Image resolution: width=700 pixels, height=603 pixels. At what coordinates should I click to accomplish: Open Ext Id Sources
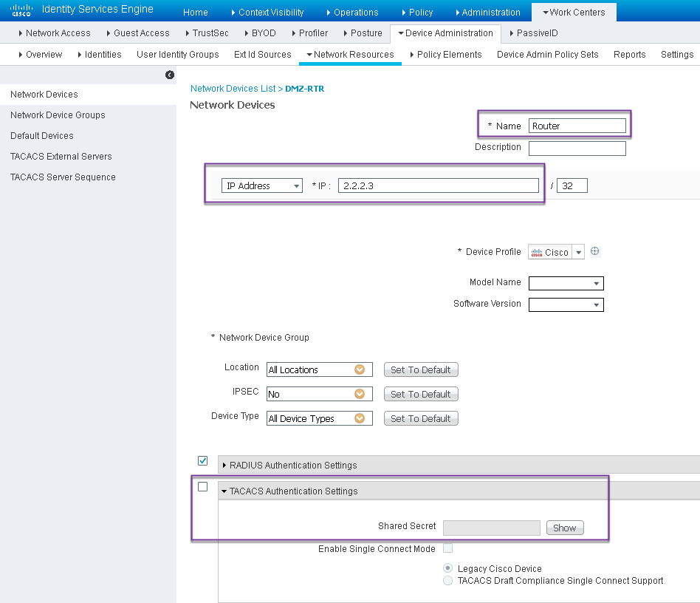coord(263,55)
